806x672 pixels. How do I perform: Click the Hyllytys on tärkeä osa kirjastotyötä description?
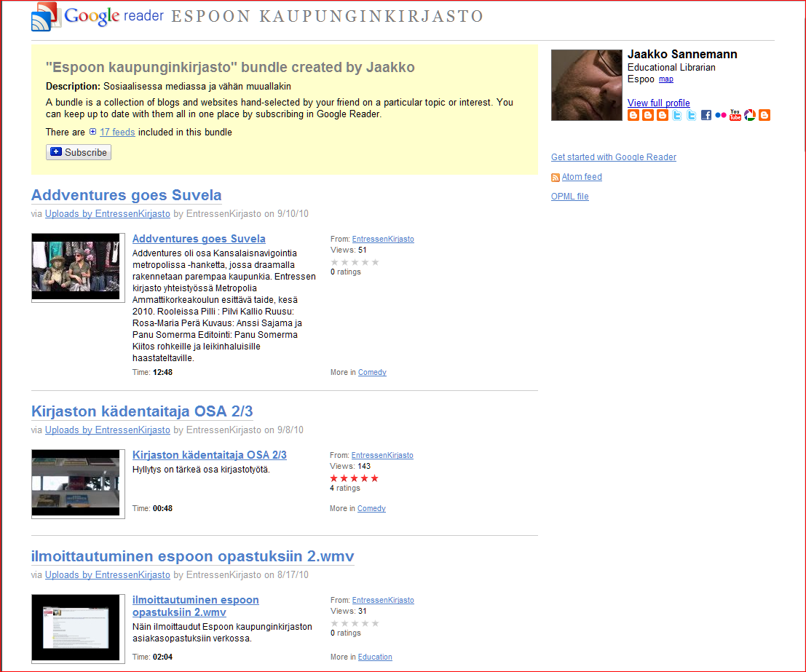click(x=201, y=470)
